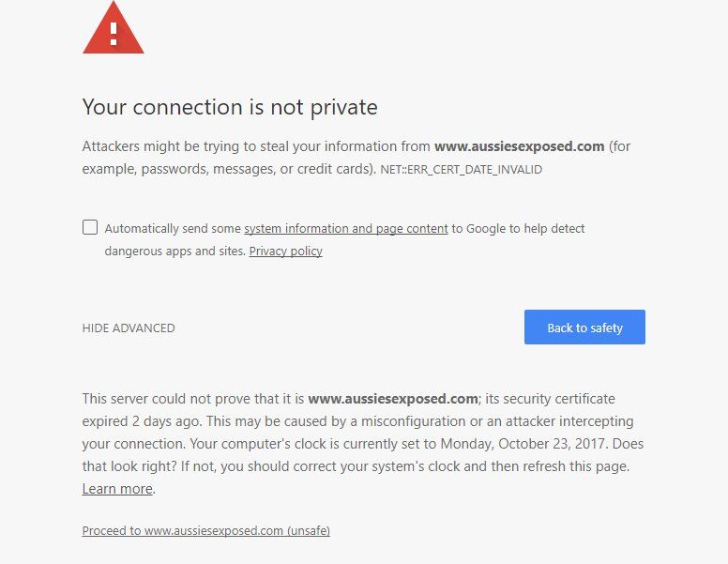Click the bold domain name in the Attackers warning
728x564 pixels.
[x=520, y=146]
